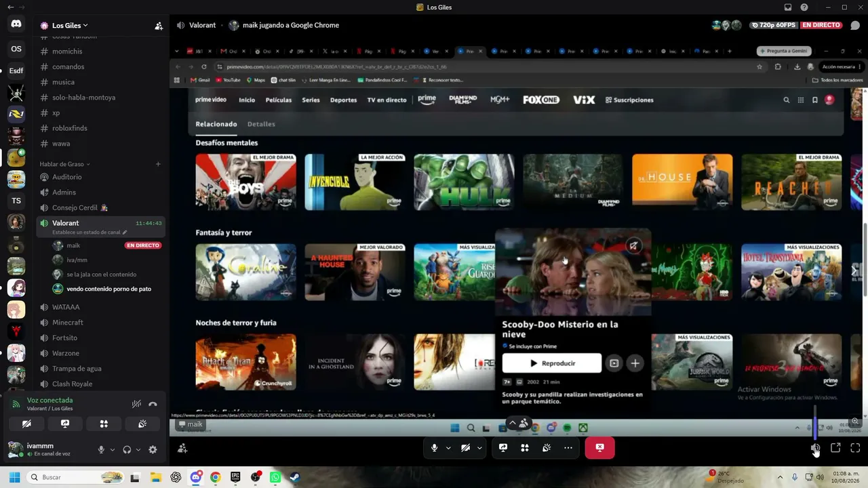Screen dimensions: 868x488
Task: Expand the Los Giles server menu
Action: tap(69, 26)
